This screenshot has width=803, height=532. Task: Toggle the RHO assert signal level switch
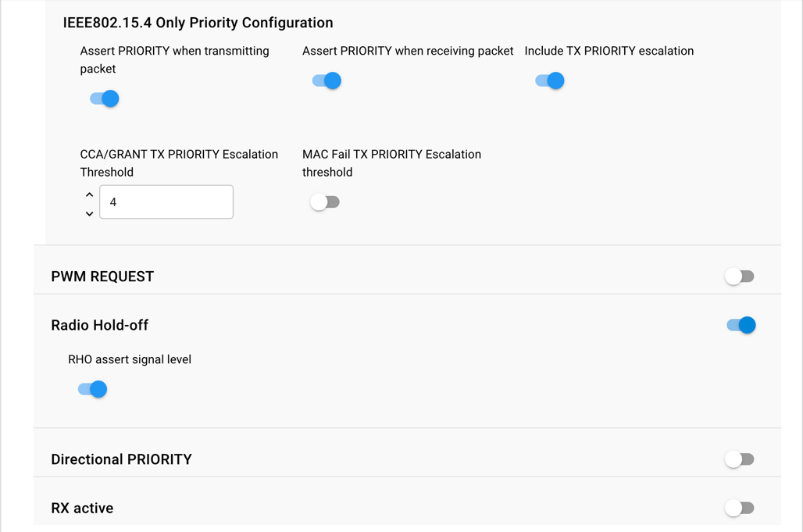click(x=92, y=389)
